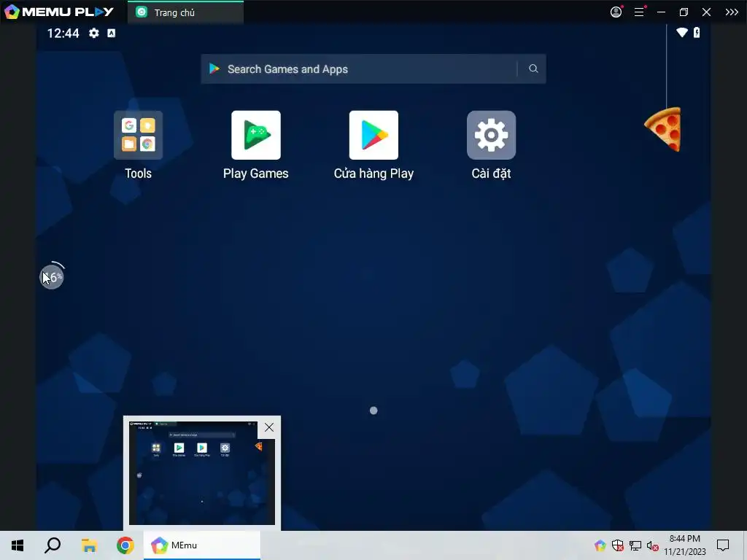Viewport: 747px width, 560px height.
Task: Open Windows taskbar search
Action: [53, 545]
